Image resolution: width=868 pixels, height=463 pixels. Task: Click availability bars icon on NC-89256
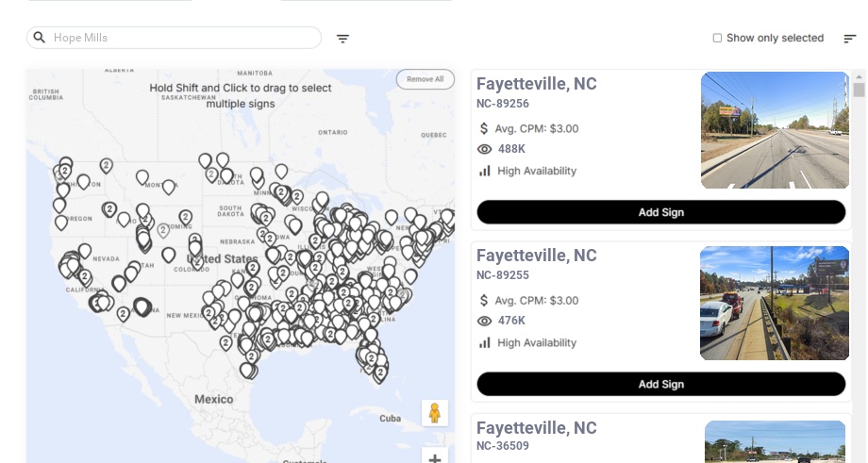pos(485,171)
